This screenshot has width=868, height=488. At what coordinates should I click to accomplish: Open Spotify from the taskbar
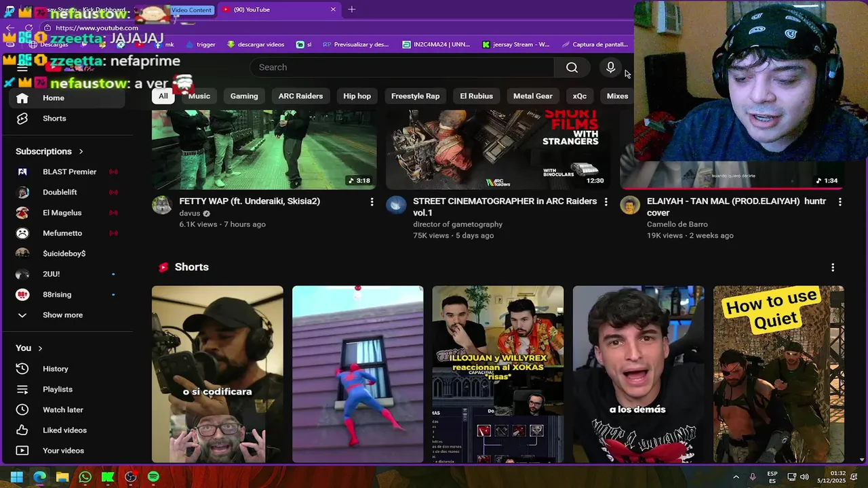153,477
